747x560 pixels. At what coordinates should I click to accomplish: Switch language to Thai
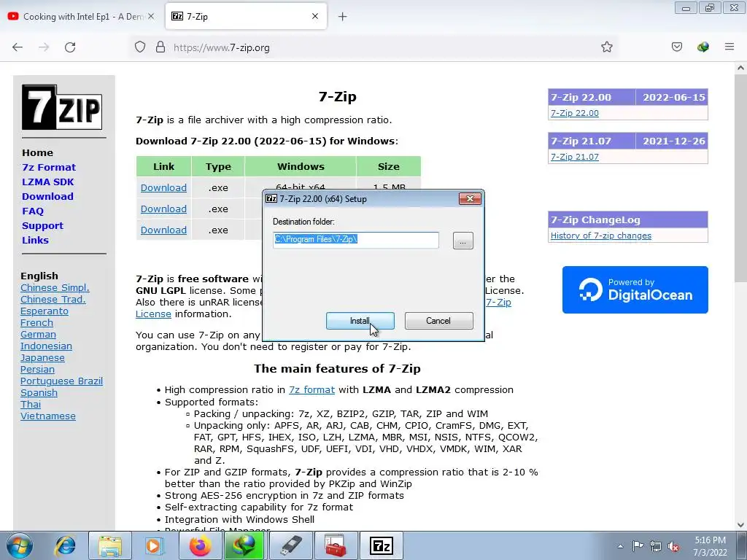tap(31, 404)
